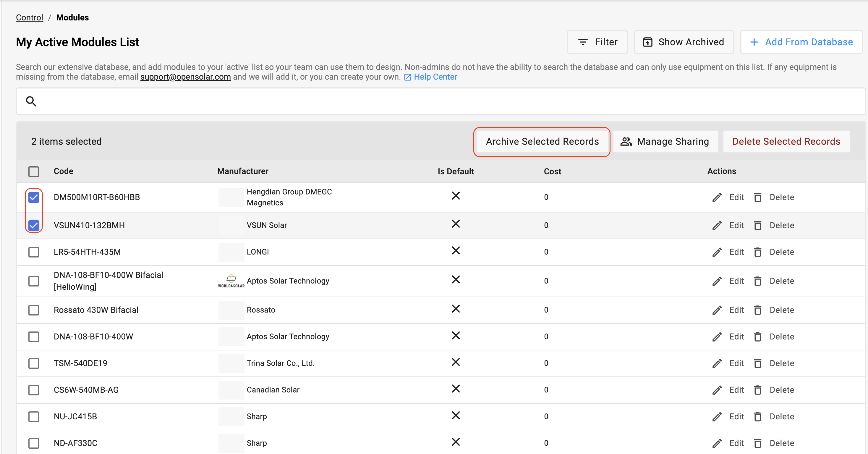
Task: Click the Modules breadcrumb text
Action: tap(72, 17)
